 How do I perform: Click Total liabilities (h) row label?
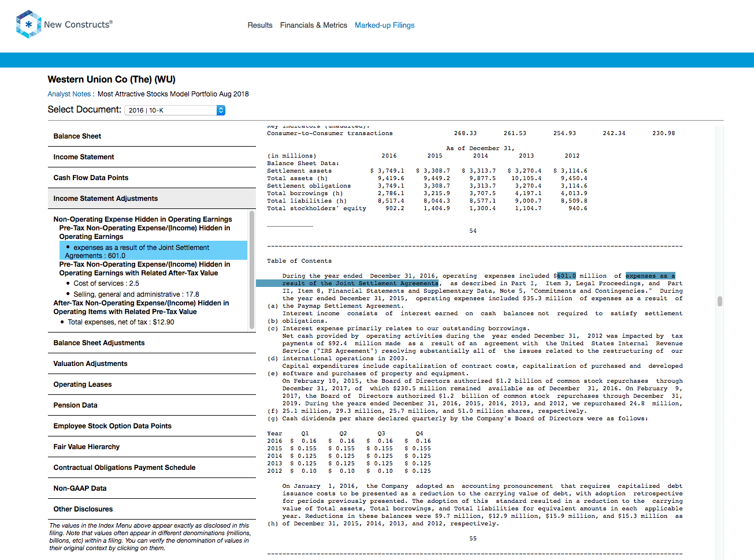point(307,201)
